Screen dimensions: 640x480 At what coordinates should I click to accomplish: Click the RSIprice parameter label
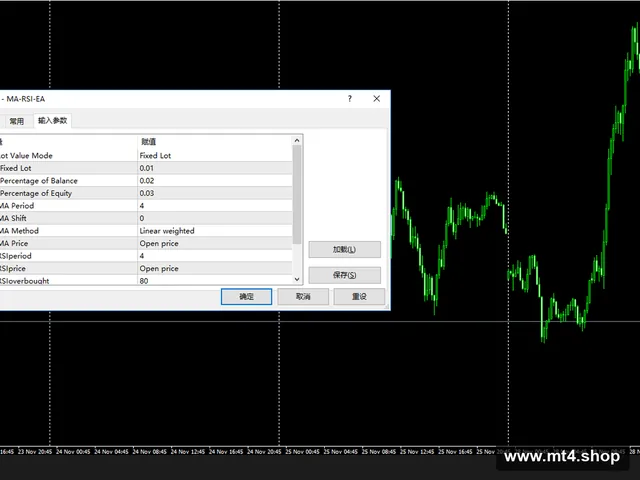(13, 269)
